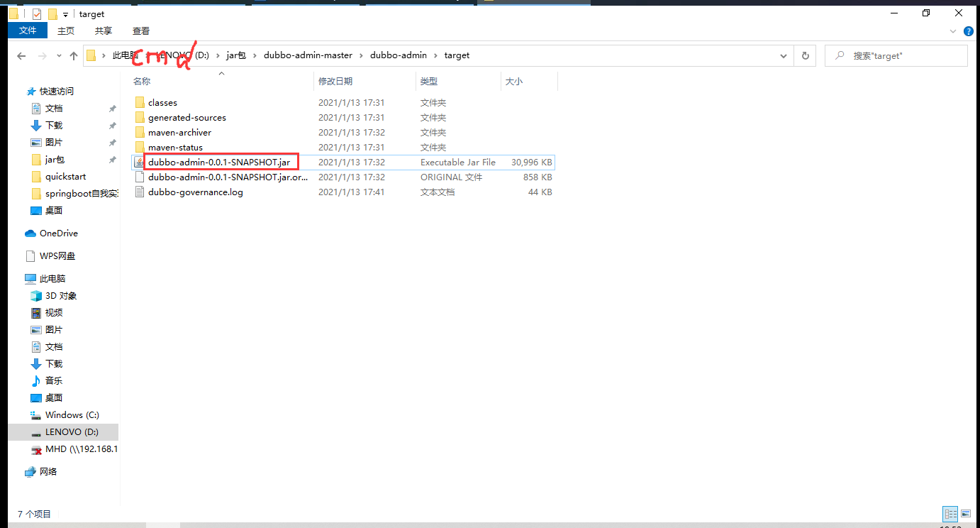Open jar包 in the navigation pane
The width and height of the screenshot is (980, 528).
click(55, 160)
